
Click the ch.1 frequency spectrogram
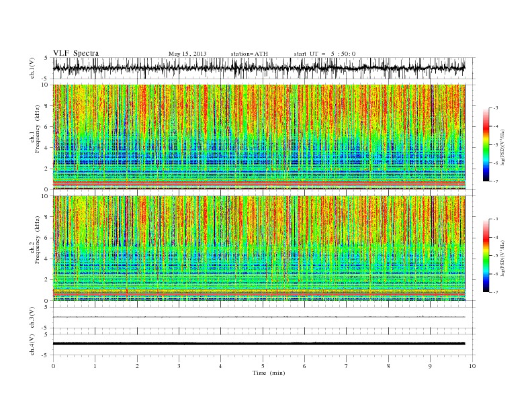[x=259, y=137]
